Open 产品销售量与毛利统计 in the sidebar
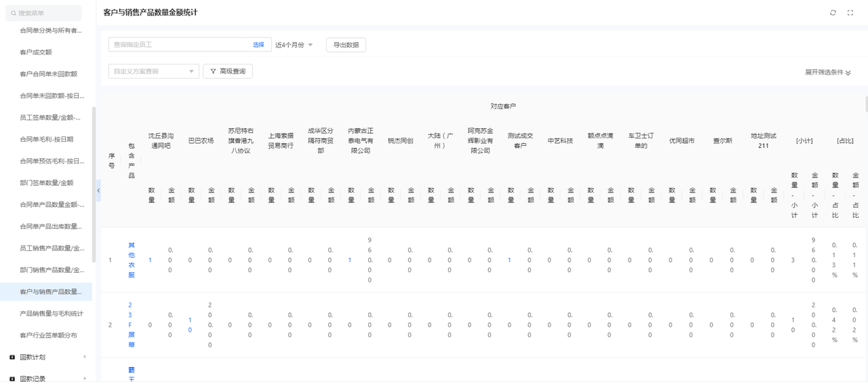868x382 pixels. coord(52,313)
